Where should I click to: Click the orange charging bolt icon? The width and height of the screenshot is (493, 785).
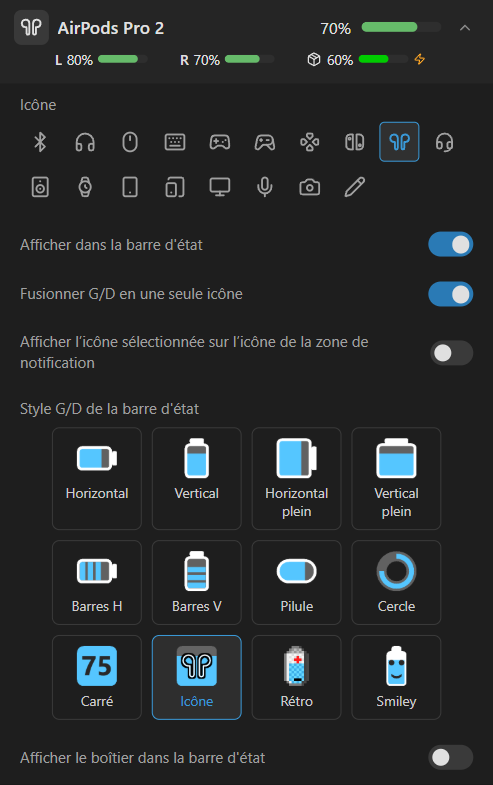click(419, 59)
